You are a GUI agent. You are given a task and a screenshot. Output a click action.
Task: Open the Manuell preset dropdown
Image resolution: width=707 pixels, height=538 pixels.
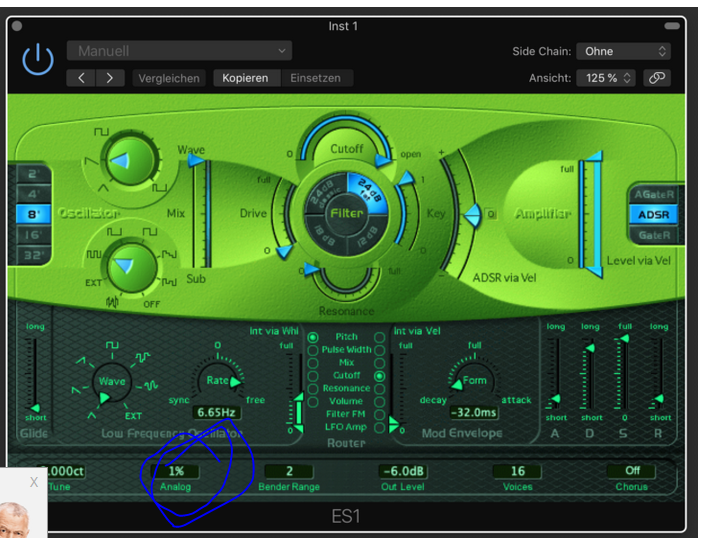point(179,51)
